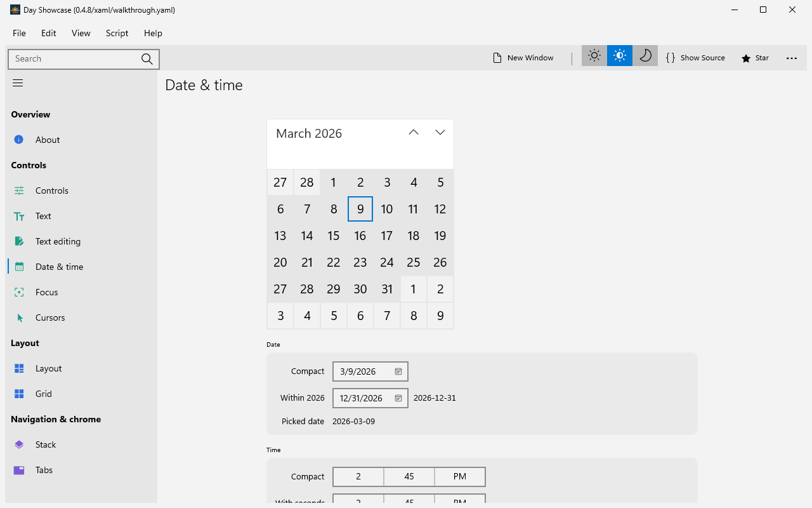Select day 22 in the calendar
Viewport: 812px width, 508px height.
(x=334, y=262)
